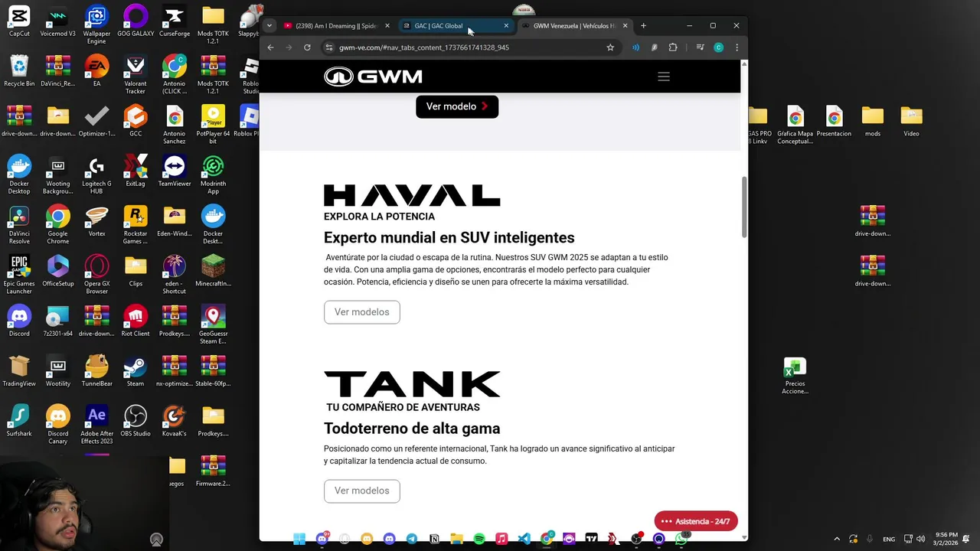Image resolution: width=980 pixels, height=551 pixels.
Task: Open Spotify from the taskbar
Action: (479, 539)
